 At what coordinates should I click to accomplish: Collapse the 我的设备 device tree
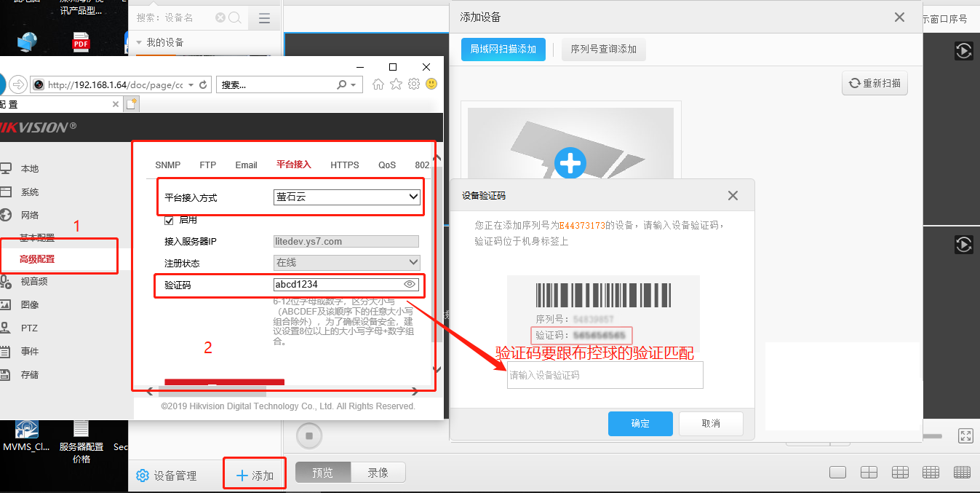coord(139,42)
